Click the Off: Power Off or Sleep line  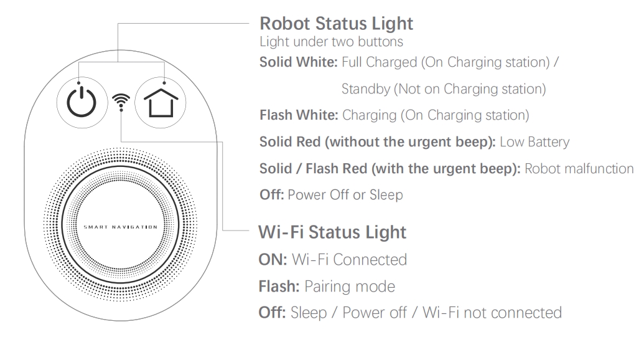click(332, 195)
